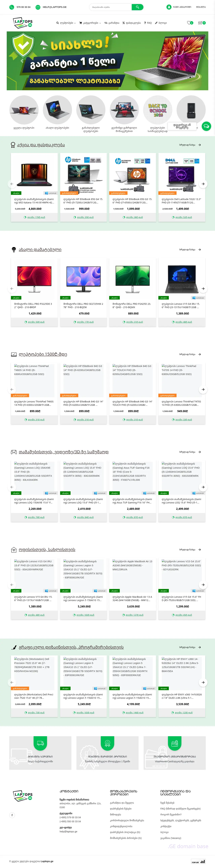The image size is (215, 868).
Task: Open the wishlist heart icon
Action: 189,23
